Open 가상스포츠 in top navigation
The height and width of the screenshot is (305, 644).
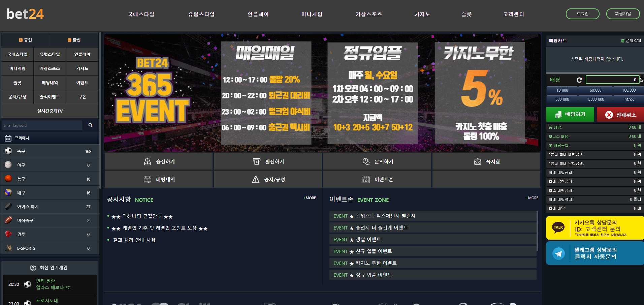tap(369, 14)
